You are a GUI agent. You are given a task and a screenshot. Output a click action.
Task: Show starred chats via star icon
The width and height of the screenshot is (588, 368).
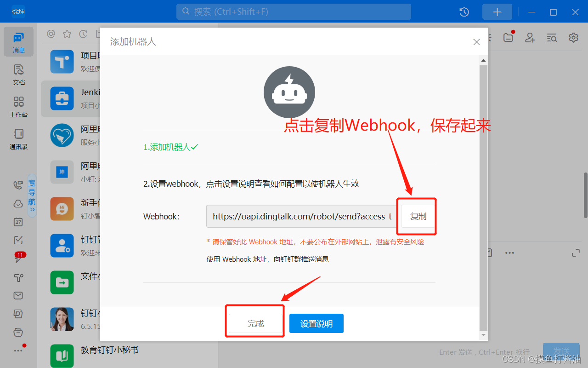point(67,34)
